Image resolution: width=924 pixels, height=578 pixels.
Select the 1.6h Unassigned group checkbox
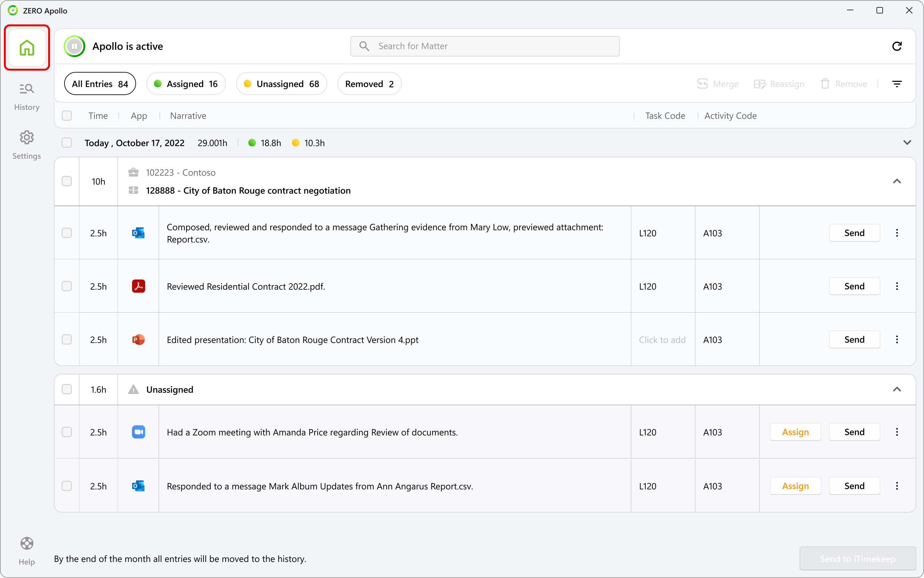tap(67, 389)
